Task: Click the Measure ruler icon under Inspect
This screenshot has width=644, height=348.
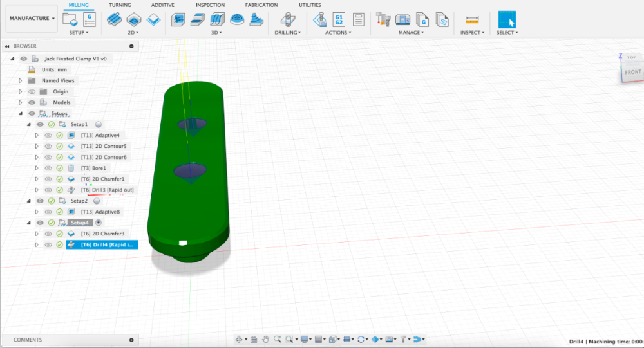Action: click(472, 19)
